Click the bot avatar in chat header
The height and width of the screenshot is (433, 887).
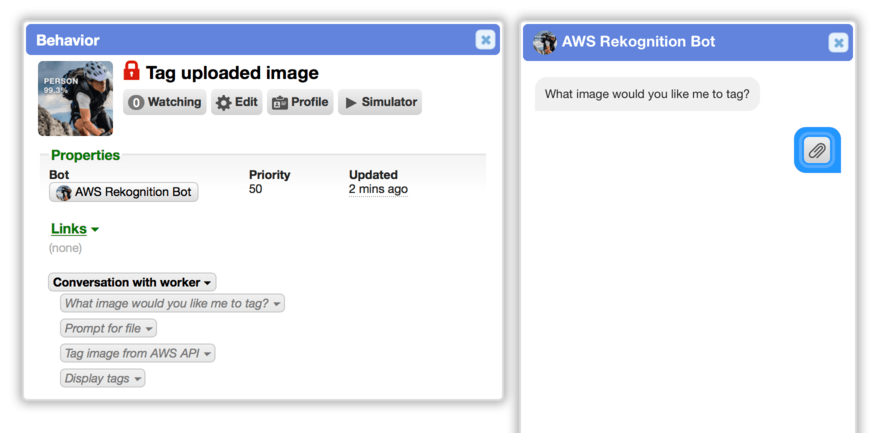tap(545, 42)
